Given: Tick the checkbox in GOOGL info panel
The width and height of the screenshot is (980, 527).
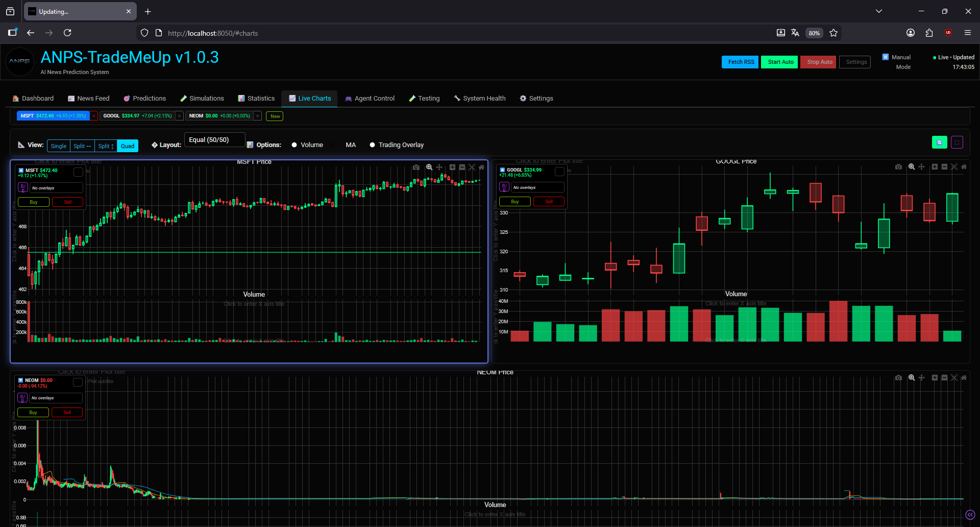Looking at the screenshot, I should [559, 172].
